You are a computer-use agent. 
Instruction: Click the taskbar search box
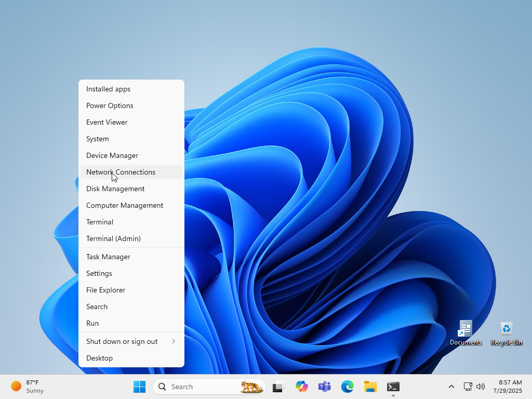203,387
